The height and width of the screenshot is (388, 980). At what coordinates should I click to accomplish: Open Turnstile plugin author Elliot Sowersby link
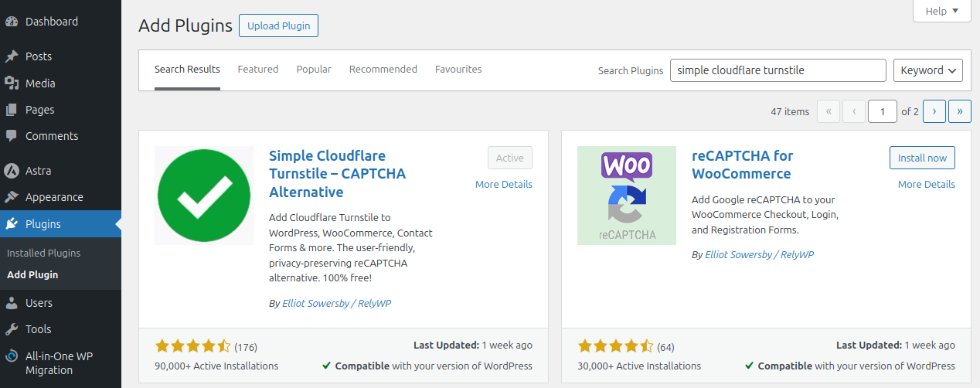click(x=336, y=304)
